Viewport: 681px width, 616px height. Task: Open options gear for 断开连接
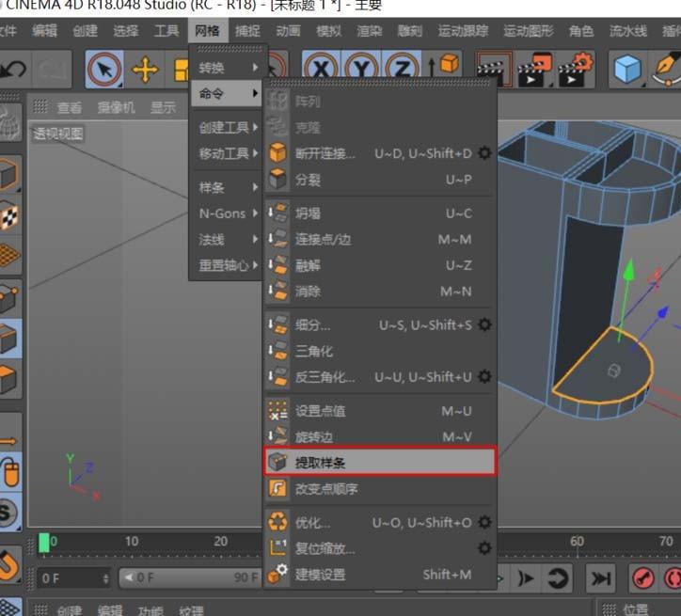[x=484, y=152]
